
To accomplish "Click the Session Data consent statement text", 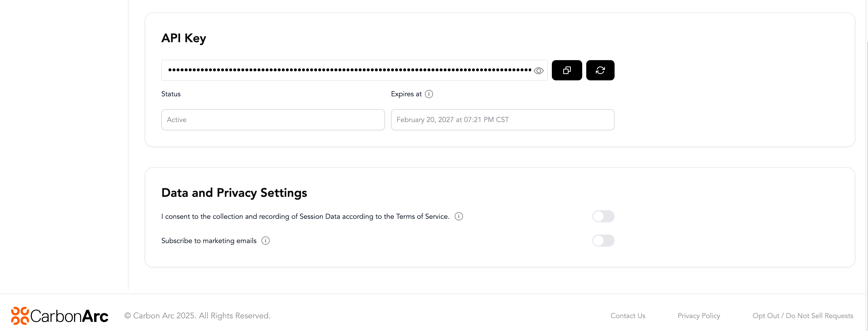I will pos(305,217).
